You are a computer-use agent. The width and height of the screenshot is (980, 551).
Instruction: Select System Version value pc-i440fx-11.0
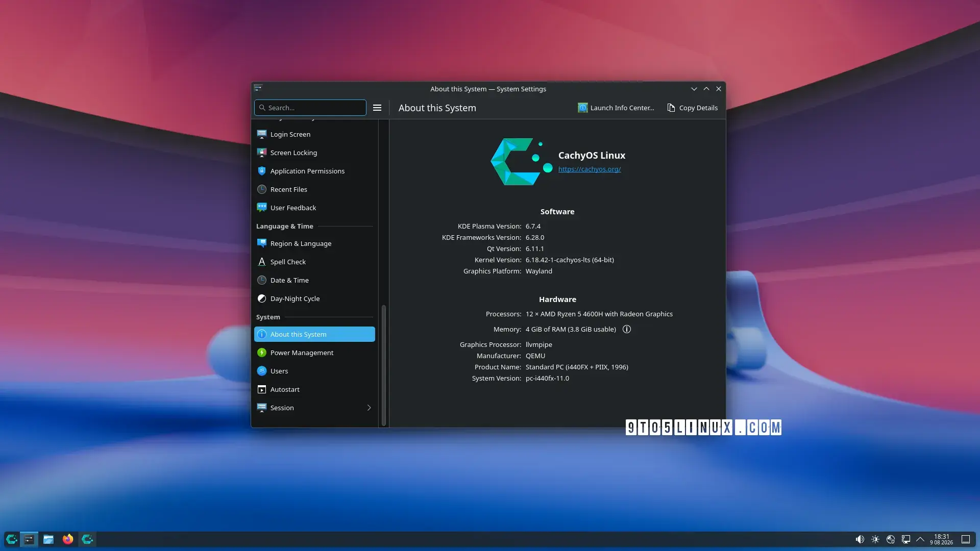(547, 378)
